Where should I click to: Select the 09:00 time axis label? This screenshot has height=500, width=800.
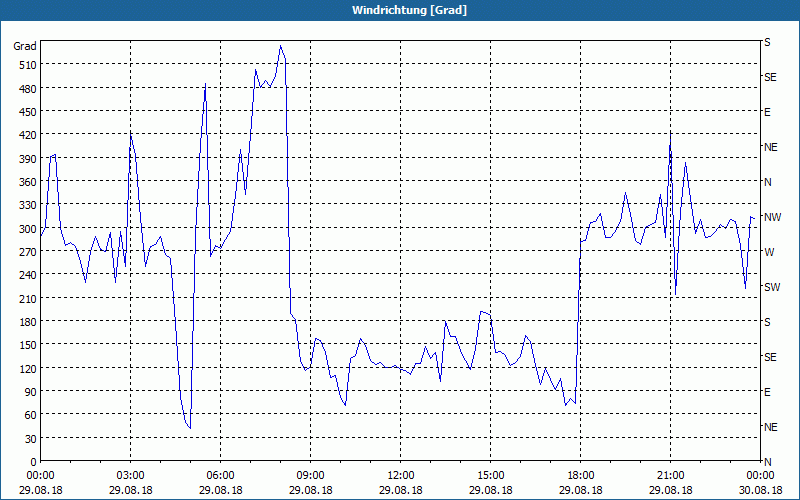[x=311, y=476]
